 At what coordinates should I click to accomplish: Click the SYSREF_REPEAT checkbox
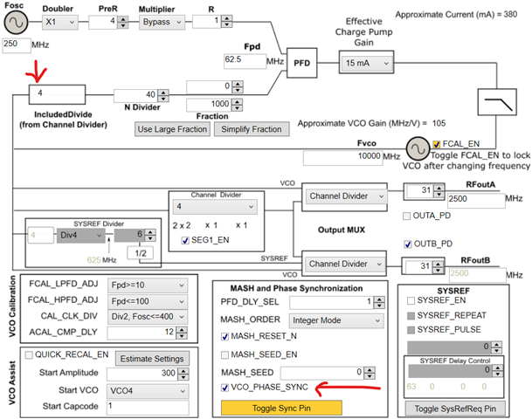click(411, 316)
